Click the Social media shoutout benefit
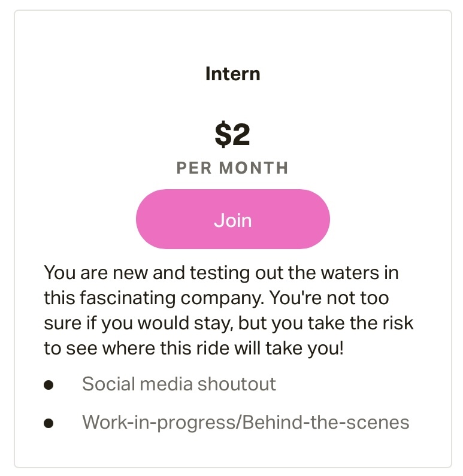463x476 pixels. coord(178,384)
